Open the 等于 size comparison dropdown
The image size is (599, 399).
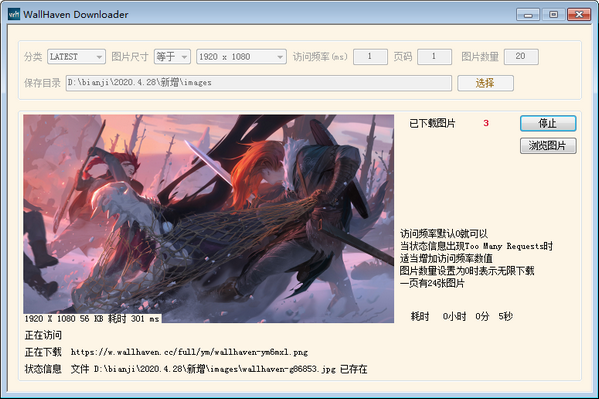pyautogui.click(x=172, y=57)
